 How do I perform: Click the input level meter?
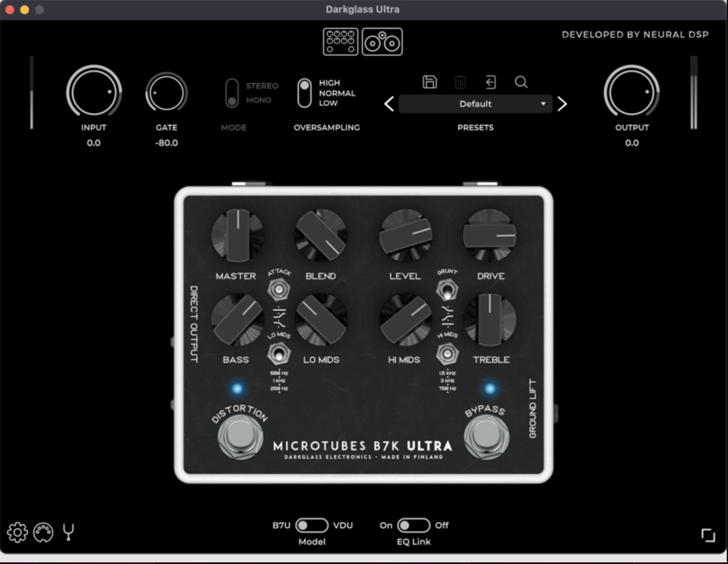[x=31, y=93]
